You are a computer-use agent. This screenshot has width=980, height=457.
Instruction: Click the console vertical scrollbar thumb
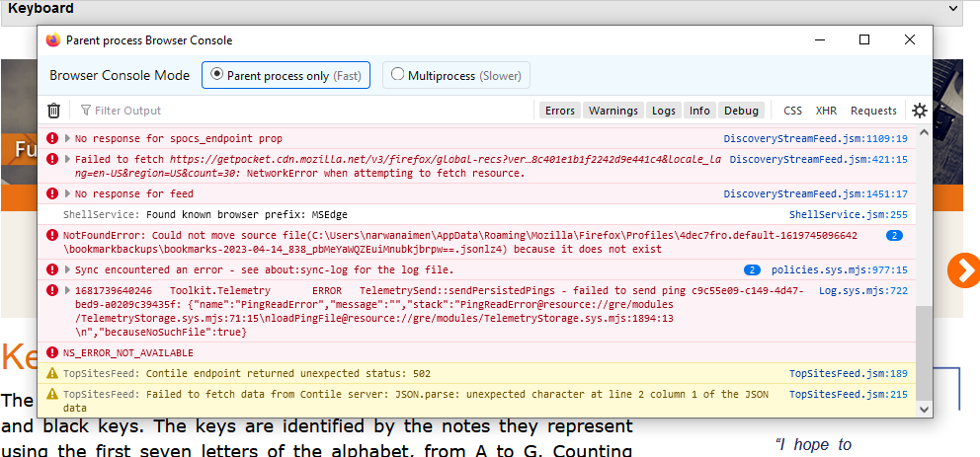pyautogui.click(x=923, y=352)
